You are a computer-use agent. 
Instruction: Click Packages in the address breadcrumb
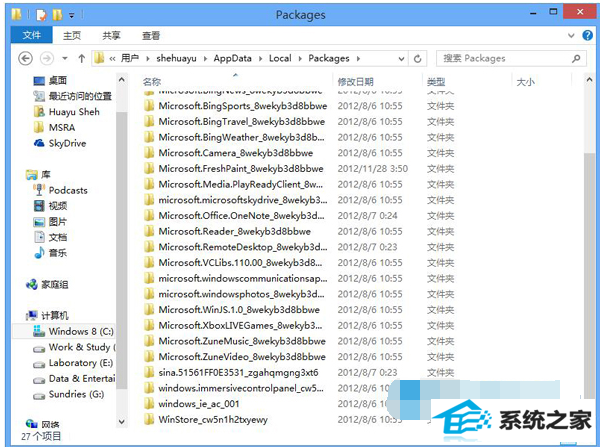[x=329, y=59]
